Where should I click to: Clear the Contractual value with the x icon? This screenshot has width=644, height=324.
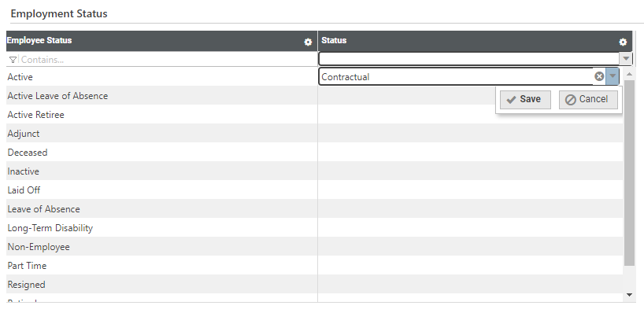click(599, 76)
